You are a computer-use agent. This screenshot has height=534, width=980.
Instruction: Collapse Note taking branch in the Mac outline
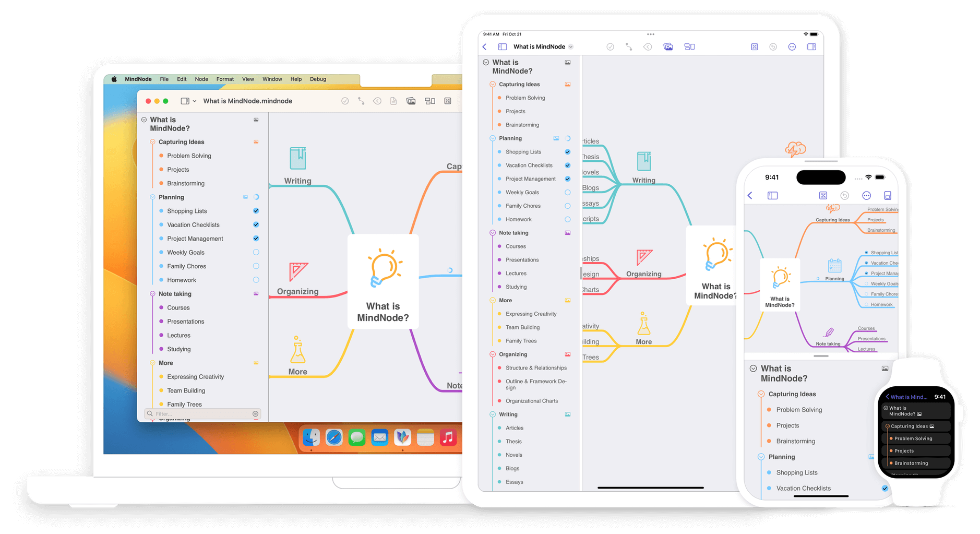pos(152,294)
